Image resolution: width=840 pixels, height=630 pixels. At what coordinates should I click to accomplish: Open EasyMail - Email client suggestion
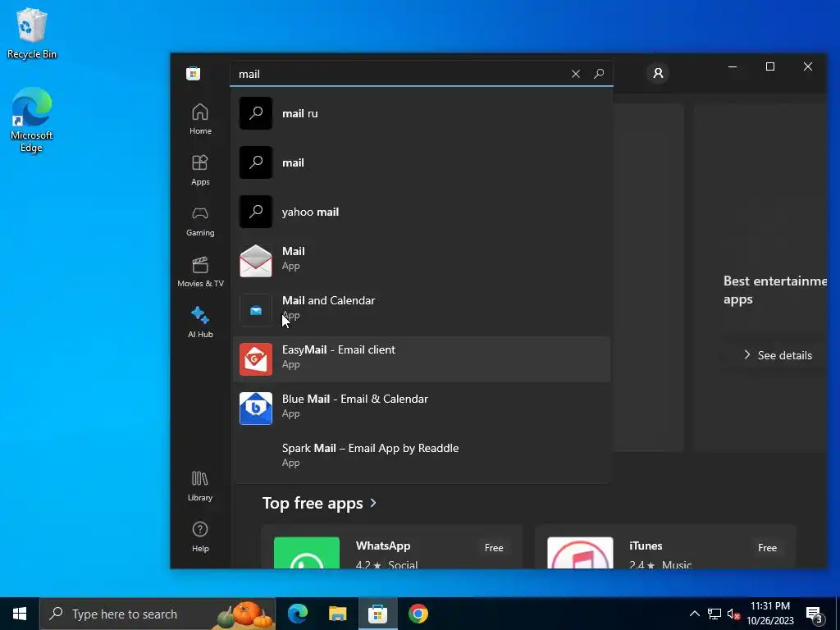[x=422, y=359]
